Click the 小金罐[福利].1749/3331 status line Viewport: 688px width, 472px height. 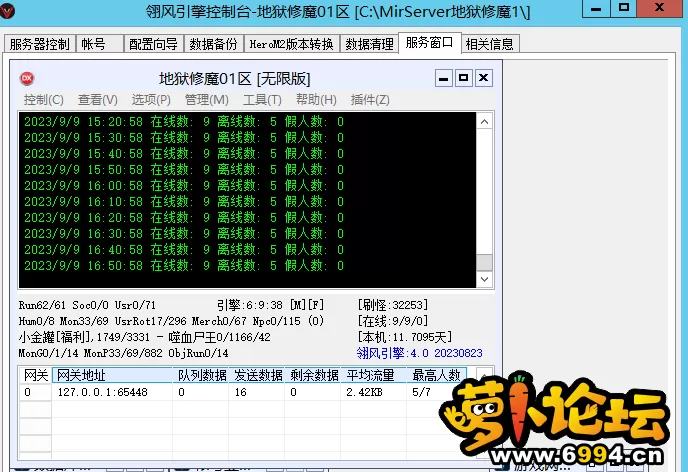coord(144,337)
